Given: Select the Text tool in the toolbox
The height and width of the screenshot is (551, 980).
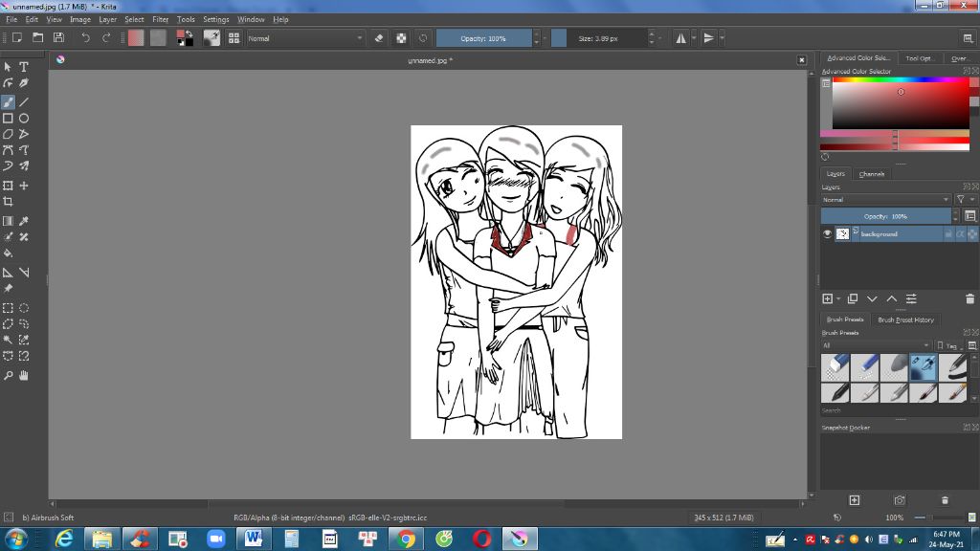Looking at the screenshot, I should (x=24, y=66).
